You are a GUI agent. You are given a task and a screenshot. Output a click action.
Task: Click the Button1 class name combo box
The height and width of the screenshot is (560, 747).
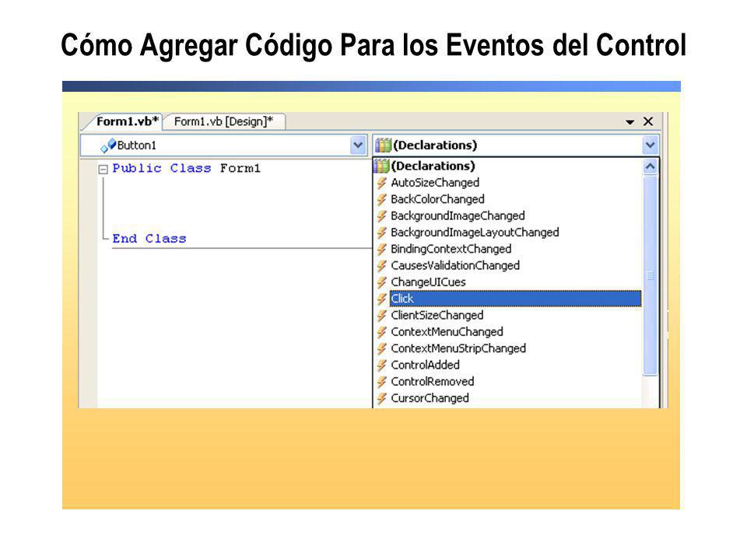tap(223, 145)
